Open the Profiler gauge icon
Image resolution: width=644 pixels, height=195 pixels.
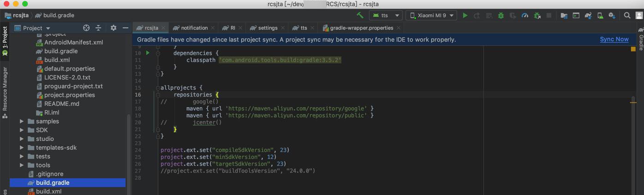click(x=525, y=15)
